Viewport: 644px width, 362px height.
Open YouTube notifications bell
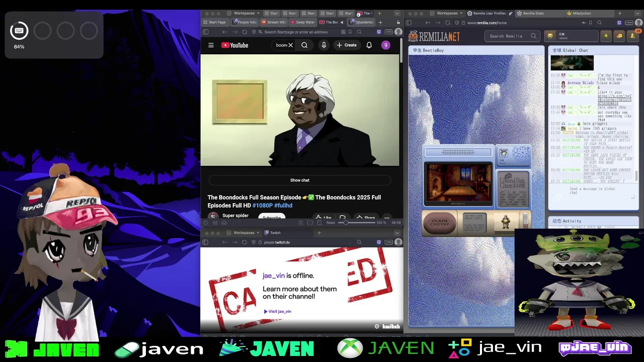tap(369, 45)
